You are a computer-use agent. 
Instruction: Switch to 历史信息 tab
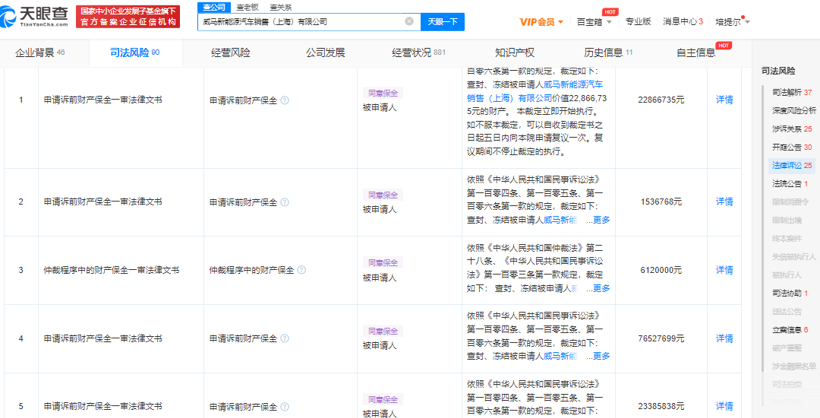(x=608, y=52)
